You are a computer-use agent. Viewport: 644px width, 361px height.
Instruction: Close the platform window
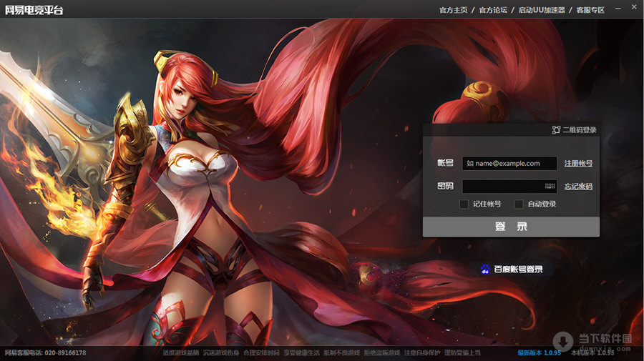[x=634, y=7]
